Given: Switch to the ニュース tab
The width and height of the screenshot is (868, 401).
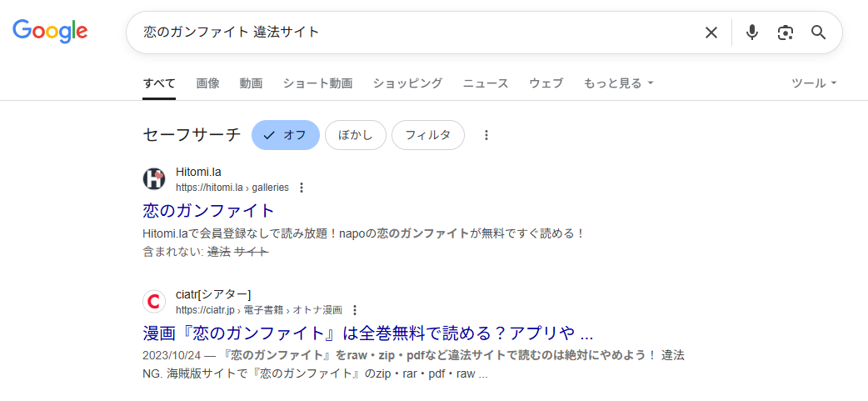Looking at the screenshot, I should (x=486, y=83).
